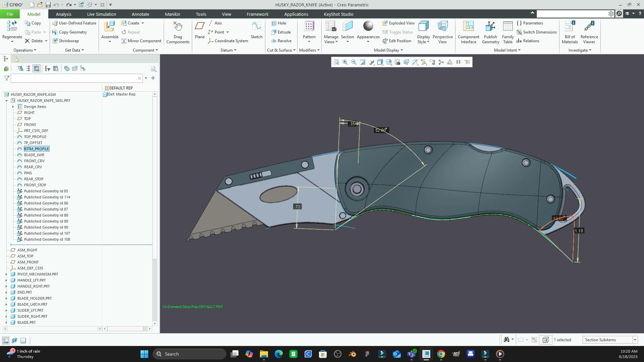Open the Layer Tree stack icon
Viewport: 644px width, 362px height.
[75, 69]
